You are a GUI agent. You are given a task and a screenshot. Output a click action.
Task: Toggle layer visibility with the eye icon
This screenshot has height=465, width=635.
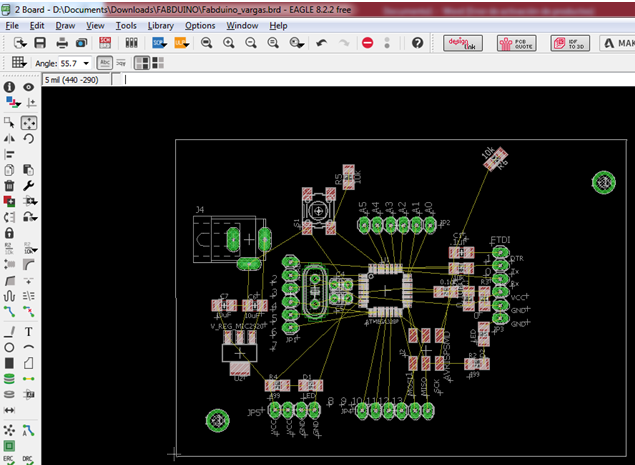28,87
